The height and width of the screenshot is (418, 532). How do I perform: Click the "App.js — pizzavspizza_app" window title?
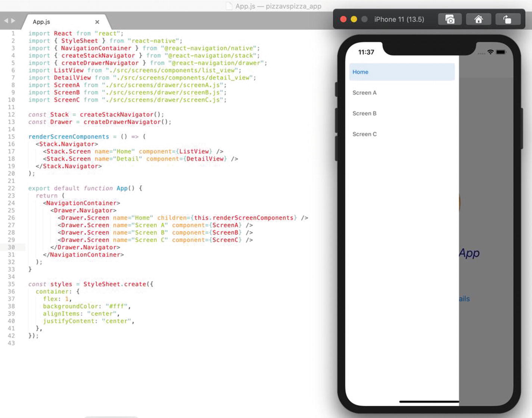point(278,6)
